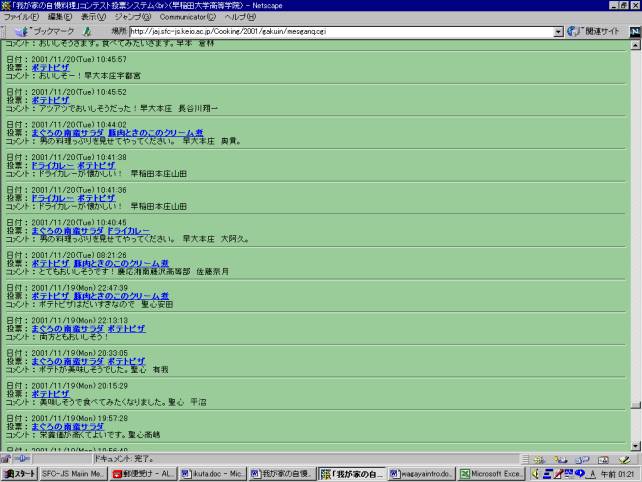Click the vertical scrollbar thumb
Viewport: 642px width, 482px height.
pyautogui.click(x=635, y=405)
